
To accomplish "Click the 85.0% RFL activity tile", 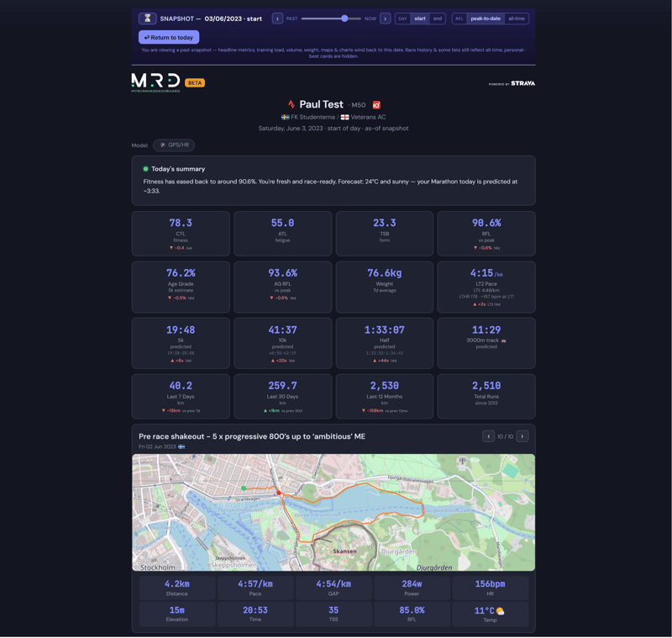I will 412,614.
